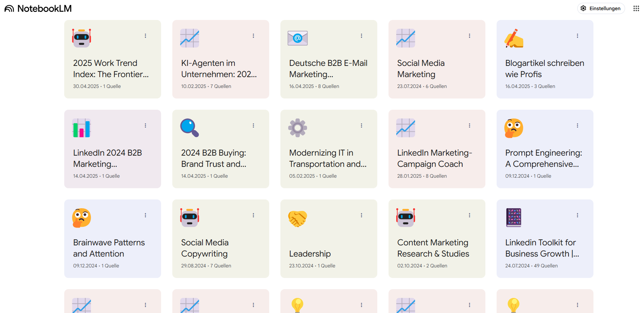Click notebook icon on Linkedin Toolkit for Business Growth
The height and width of the screenshot is (313, 644).
pos(514,217)
